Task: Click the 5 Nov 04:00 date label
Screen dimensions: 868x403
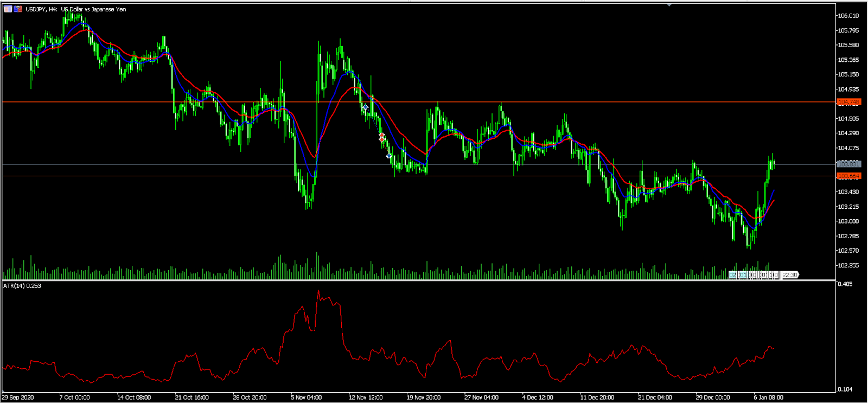Action: (x=306, y=398)
